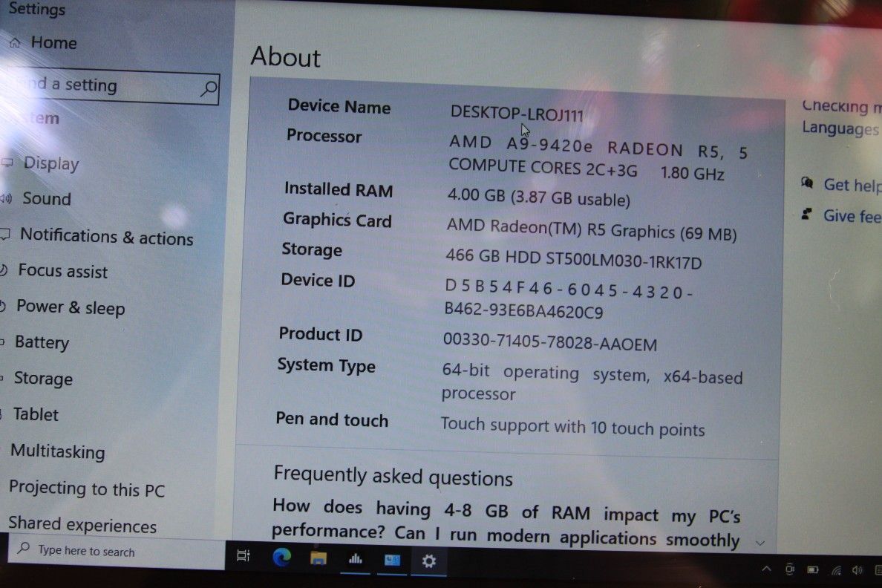This screenshot has height=588, width=882.
Task: Click the Display monitor icon
Action: coord(8,163)
